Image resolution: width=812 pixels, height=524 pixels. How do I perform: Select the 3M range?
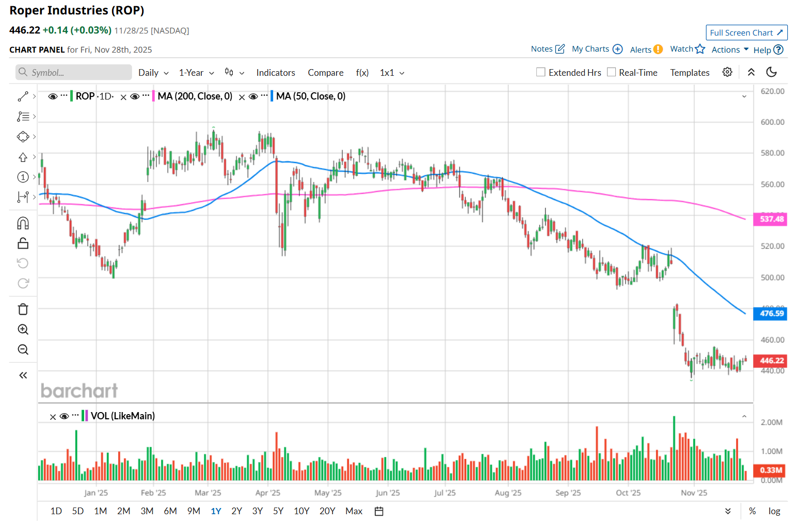click(147, 511)
